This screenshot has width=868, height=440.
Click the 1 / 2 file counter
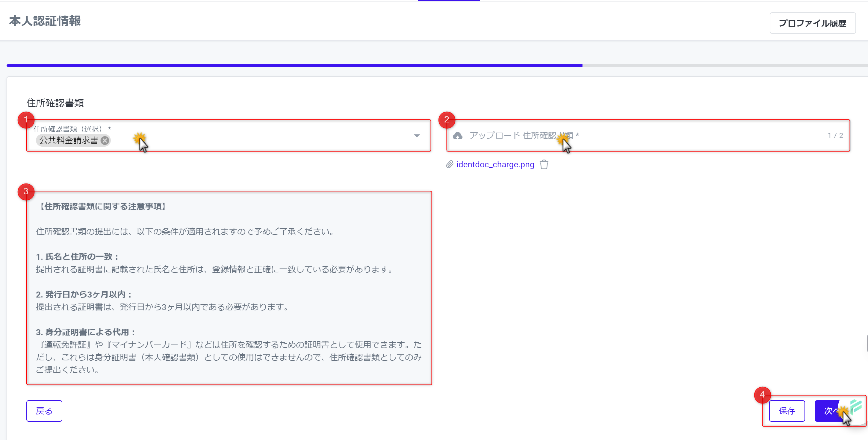[835, 136]
